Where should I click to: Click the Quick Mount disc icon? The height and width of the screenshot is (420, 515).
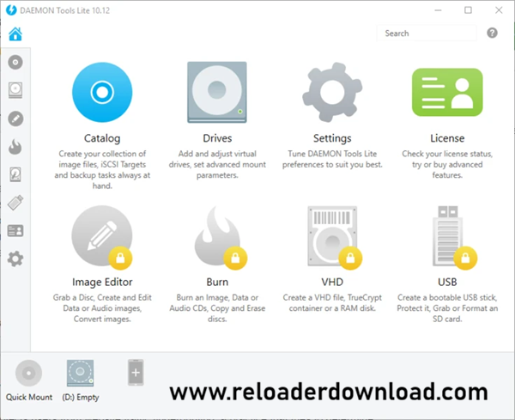click(29, 373)
